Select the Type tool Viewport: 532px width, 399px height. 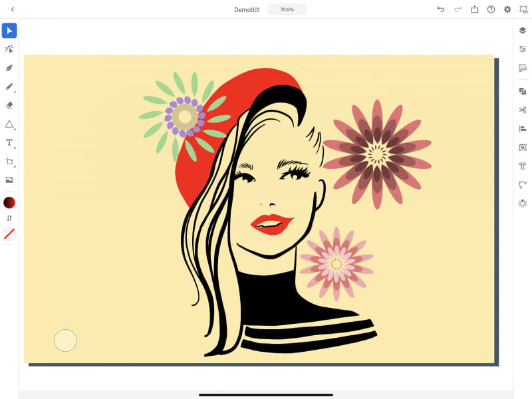tap(9, 142)
